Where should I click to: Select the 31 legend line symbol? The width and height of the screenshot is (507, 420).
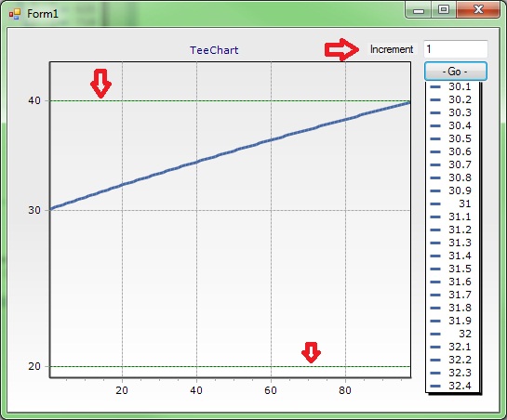coord(435,203)
